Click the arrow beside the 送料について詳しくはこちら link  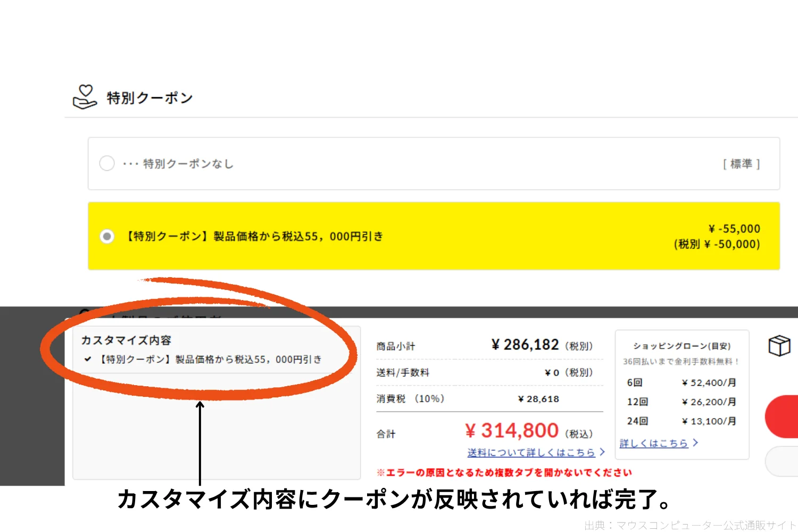click(602, 452)
